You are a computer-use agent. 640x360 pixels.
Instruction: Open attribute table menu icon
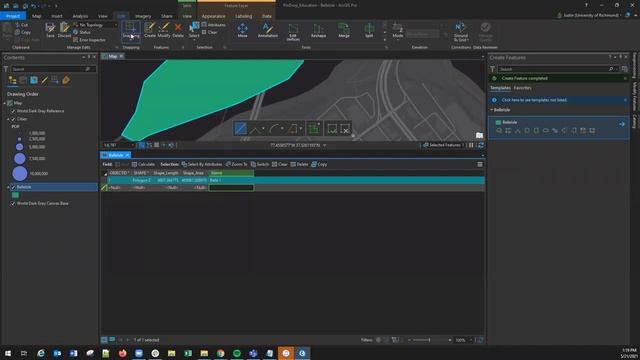[x=480, y=164]
